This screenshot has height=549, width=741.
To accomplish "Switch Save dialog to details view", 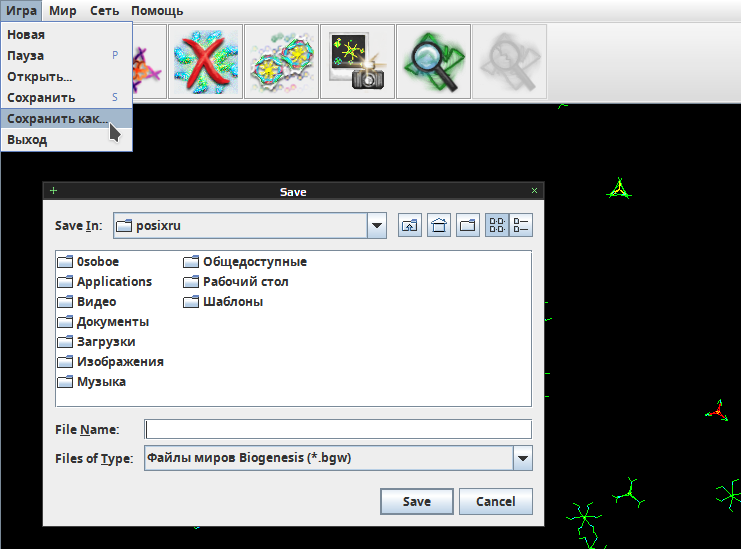I will coord(521,225).
